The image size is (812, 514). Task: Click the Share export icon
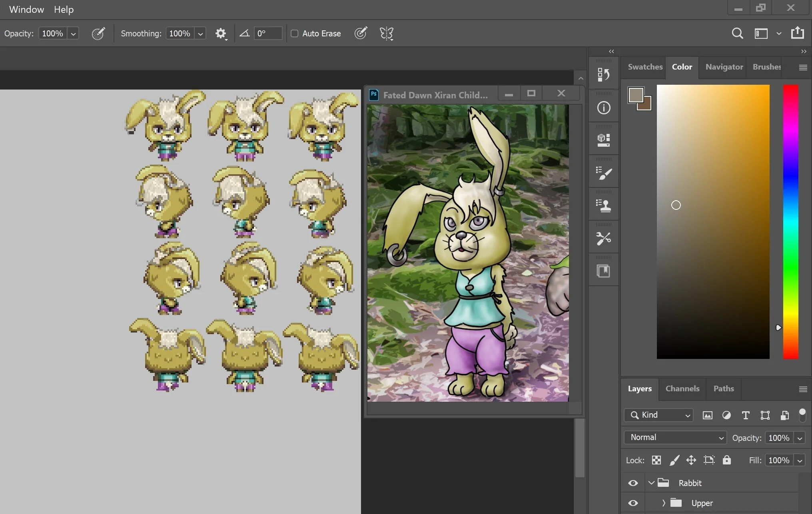(797, 33)
